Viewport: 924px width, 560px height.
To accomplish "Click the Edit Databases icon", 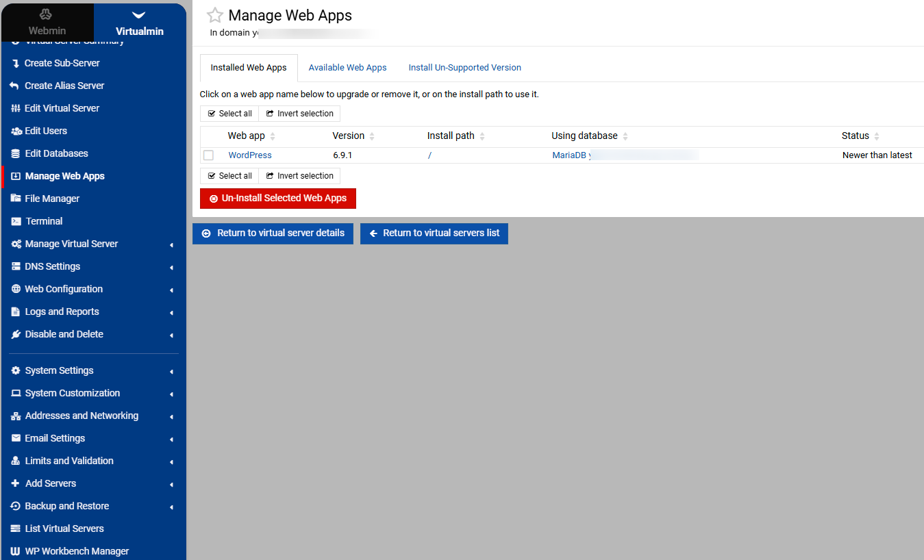I will pyautogui.click(x=16, y=153).
